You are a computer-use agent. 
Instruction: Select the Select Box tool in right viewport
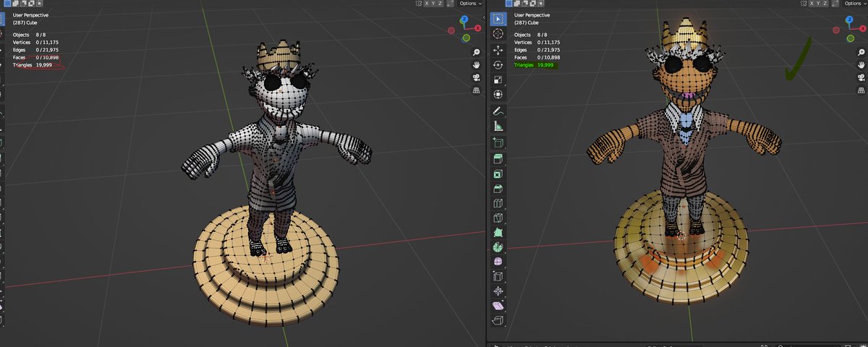498,18
